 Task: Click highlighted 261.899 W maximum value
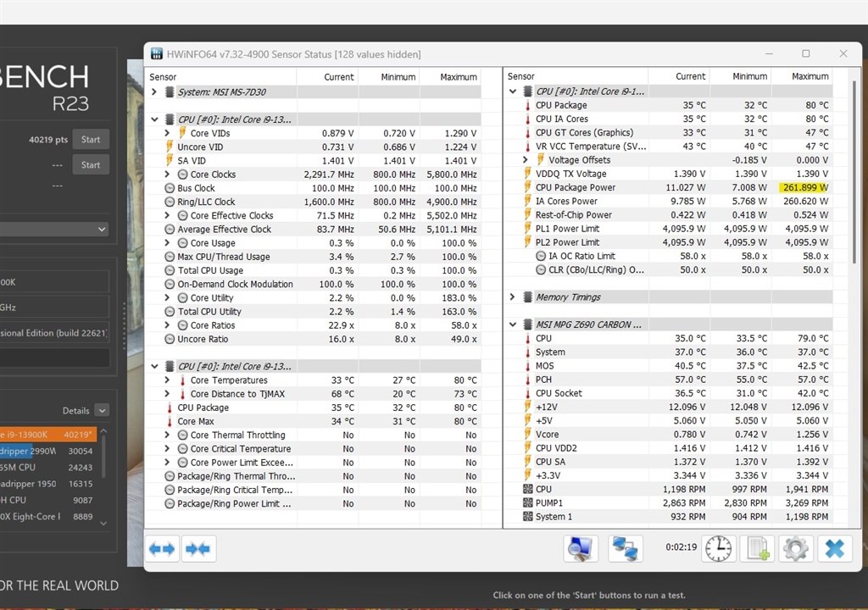(x=804, y=187)
